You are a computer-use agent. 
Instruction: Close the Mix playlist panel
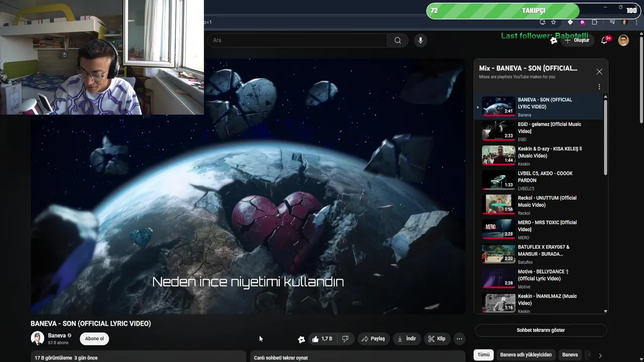tap(599, 72)
